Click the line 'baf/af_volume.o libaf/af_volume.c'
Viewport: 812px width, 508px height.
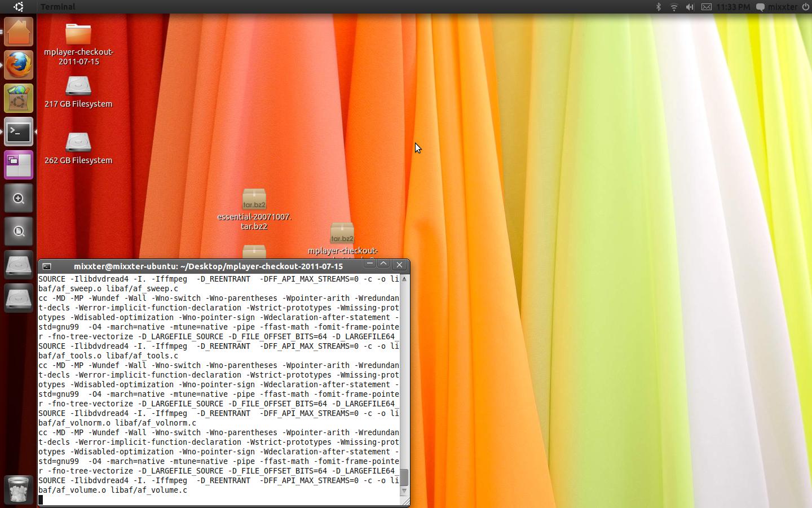[x=113, y=490]
